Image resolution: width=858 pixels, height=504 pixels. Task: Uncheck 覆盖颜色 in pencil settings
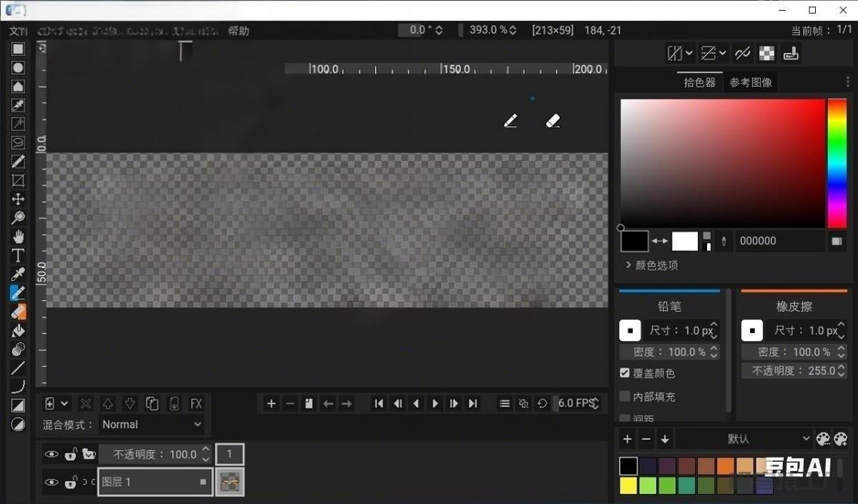pyautogui.click(x=624, y=372)
